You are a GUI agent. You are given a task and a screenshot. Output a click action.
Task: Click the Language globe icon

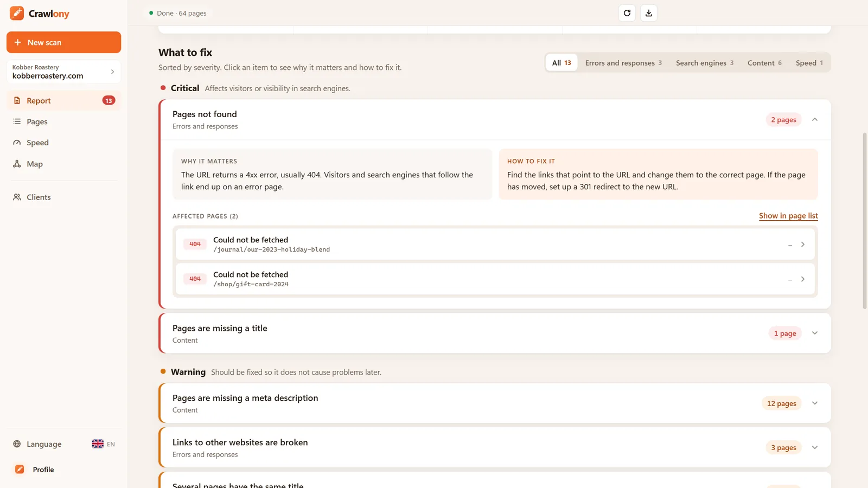click(x=17, y=444)
